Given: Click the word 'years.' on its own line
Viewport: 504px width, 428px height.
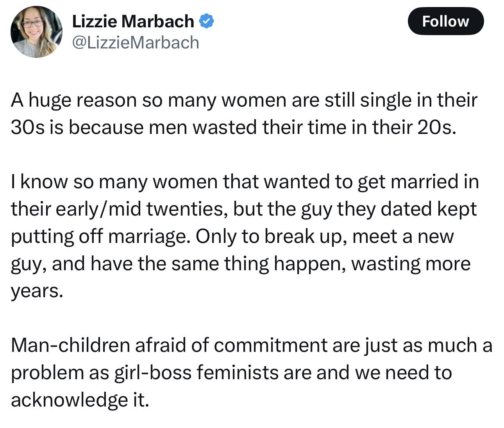Looking at the screenshot, I should point(37,291).
